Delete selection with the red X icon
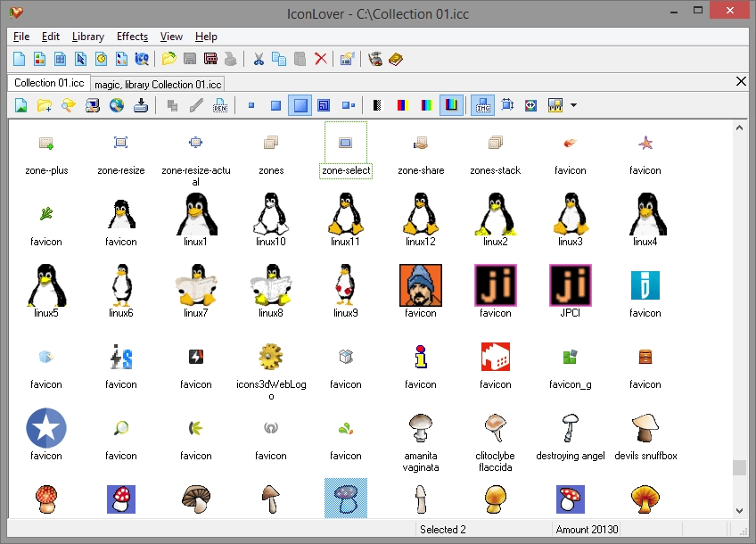The height and width of the screenshot is (544, 756). 320,60
